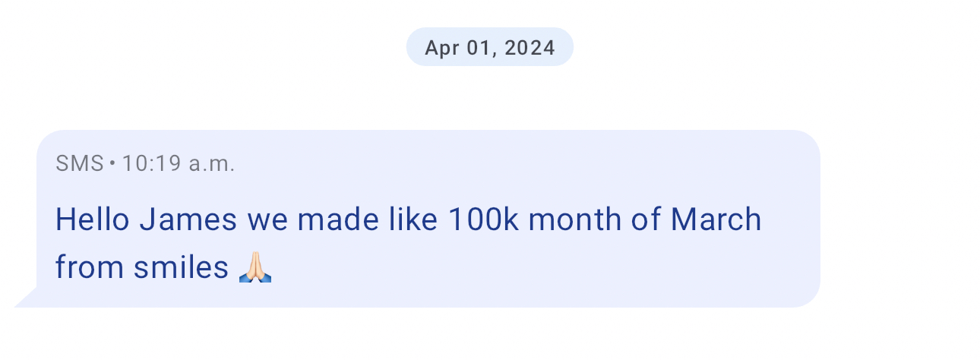
Task: Click "Apr" in the date chip
Action: (440, 48)
